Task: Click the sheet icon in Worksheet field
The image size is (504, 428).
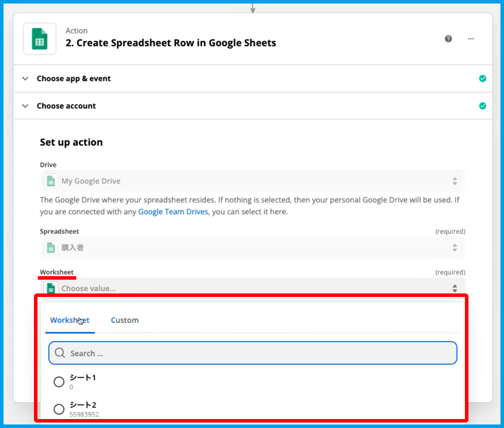Action: click(51, 288)
